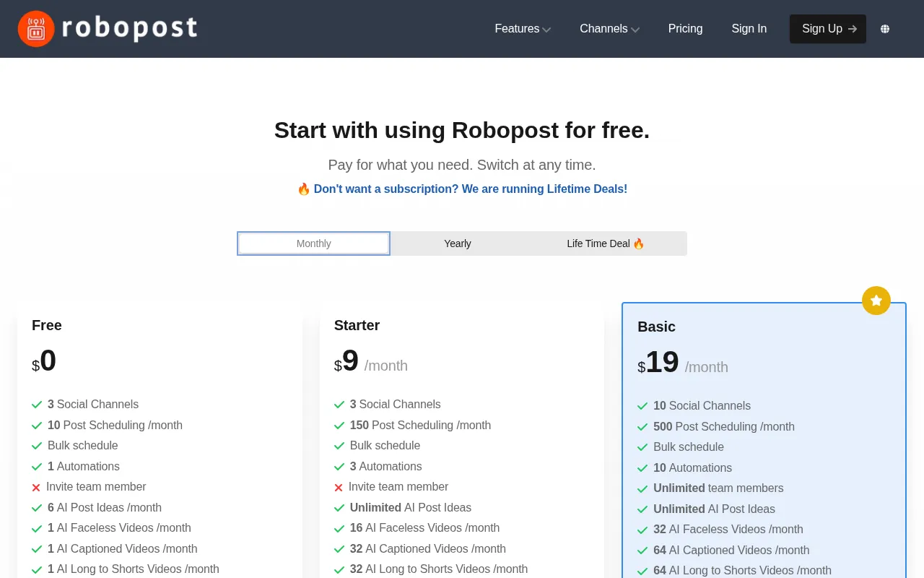
Task: Click Free '1 AI Long to Shorts Videos' text
Action: coord(134,569)
